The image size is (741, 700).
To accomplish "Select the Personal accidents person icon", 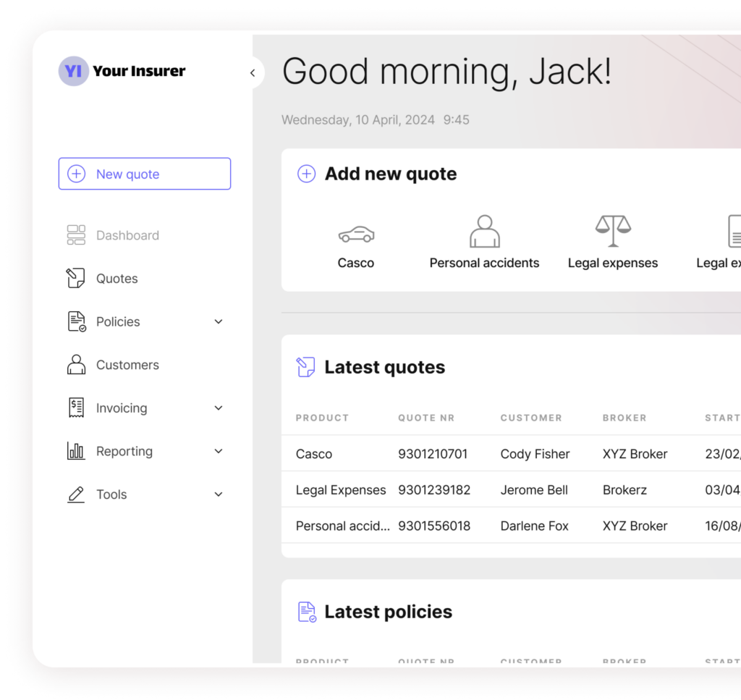I will click(484, 231).
